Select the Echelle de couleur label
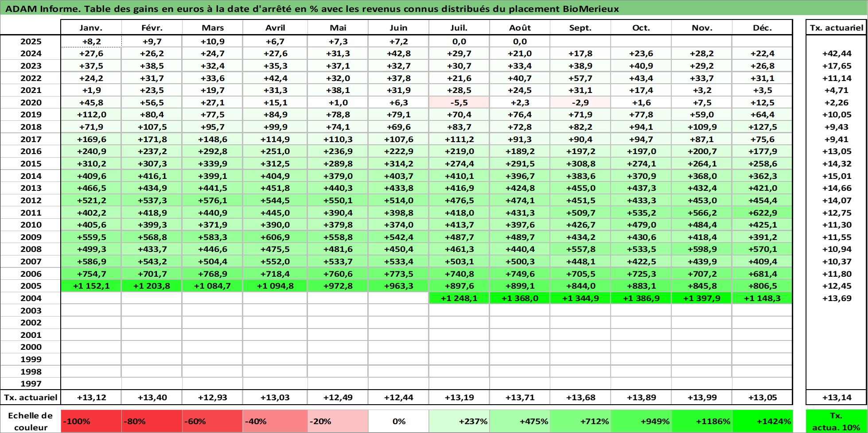 [x=31, y=421]
